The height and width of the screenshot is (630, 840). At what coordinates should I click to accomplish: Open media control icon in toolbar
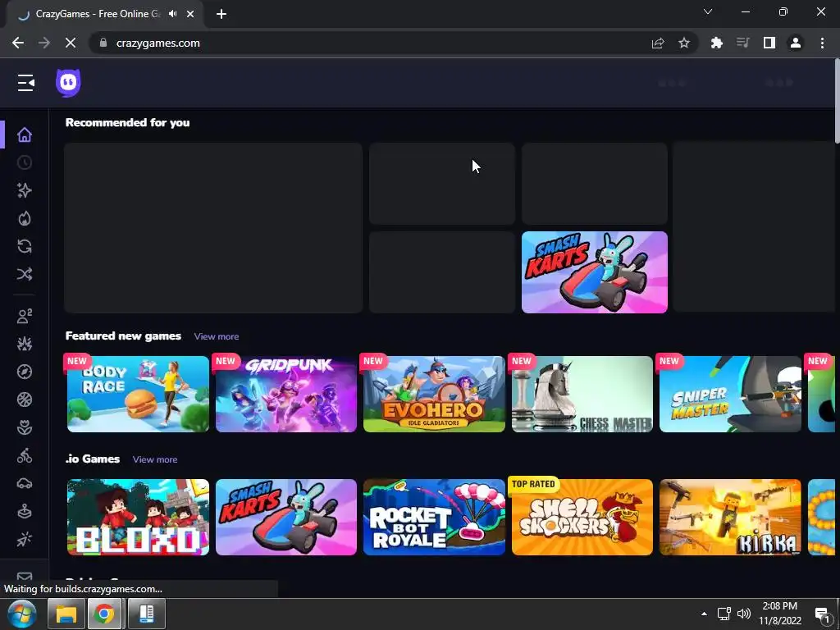point(743,43)
